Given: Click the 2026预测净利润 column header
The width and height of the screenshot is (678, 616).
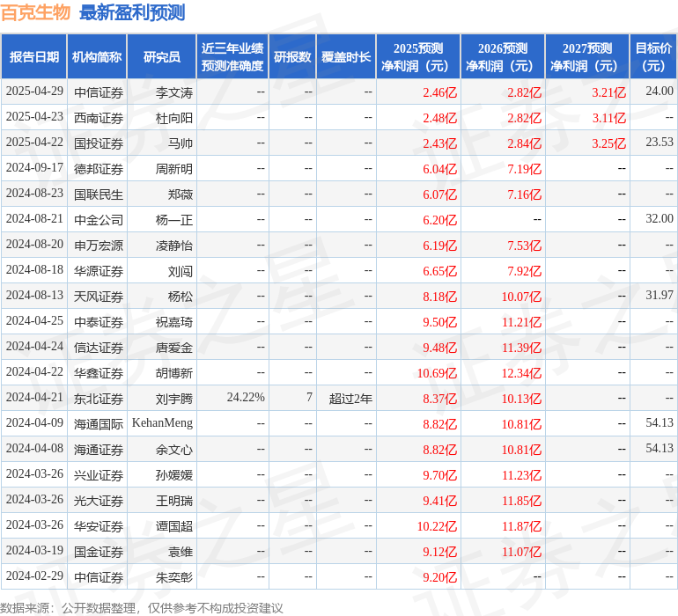Looking at the screenshot, I should coord(503,56).
